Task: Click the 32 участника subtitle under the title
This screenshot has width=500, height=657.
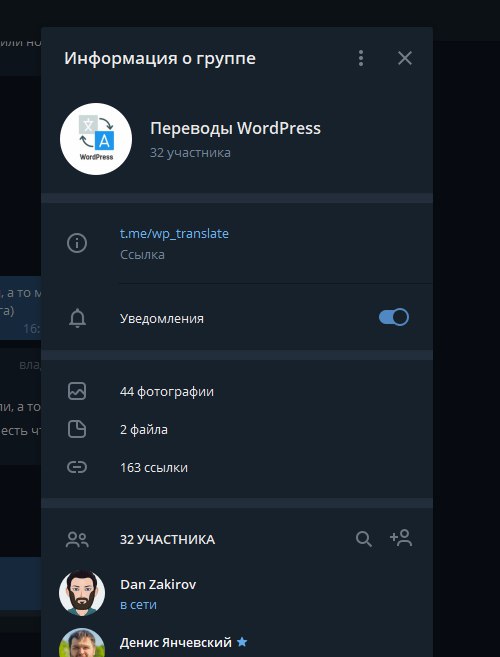Action: click(190, 153)
